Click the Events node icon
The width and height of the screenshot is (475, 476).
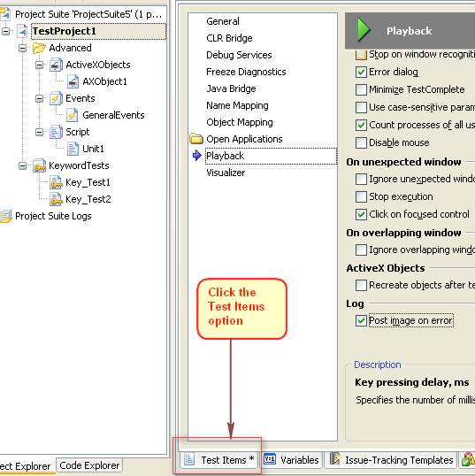tap(56, 98)
